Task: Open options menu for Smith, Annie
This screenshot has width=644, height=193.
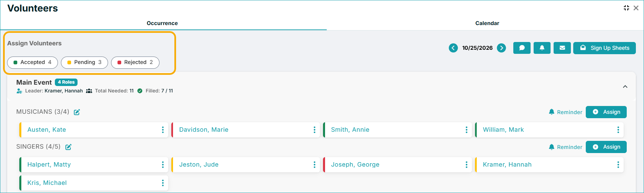Action: coord(467,130)
